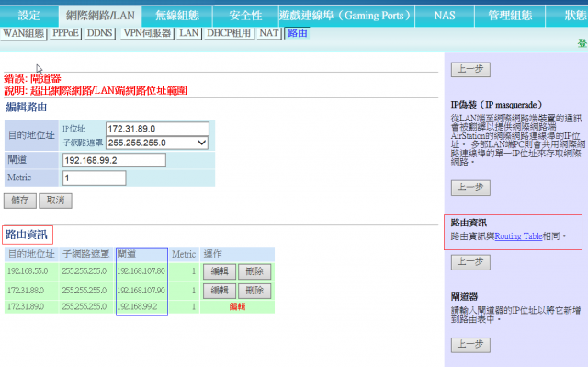588x367 pixels.
Task: Click the 子網路遮罩 column header
Action: click(x=85, y=255)
